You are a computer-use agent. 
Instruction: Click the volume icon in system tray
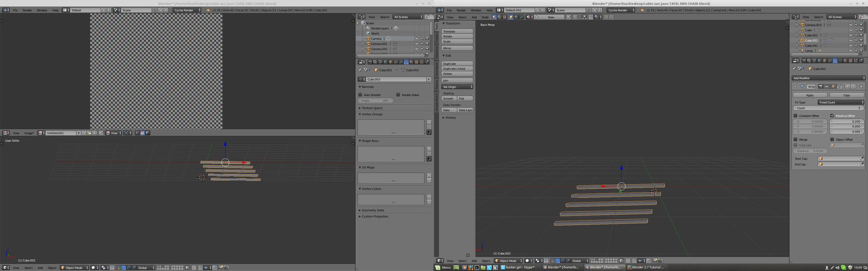pyautogui.click(x=837, y=268)
